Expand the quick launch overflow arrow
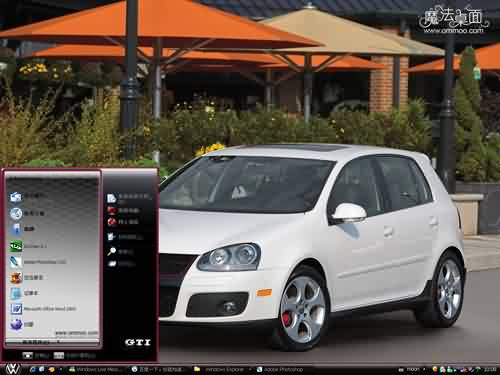500x375 pixels. (x=61, y=369)
